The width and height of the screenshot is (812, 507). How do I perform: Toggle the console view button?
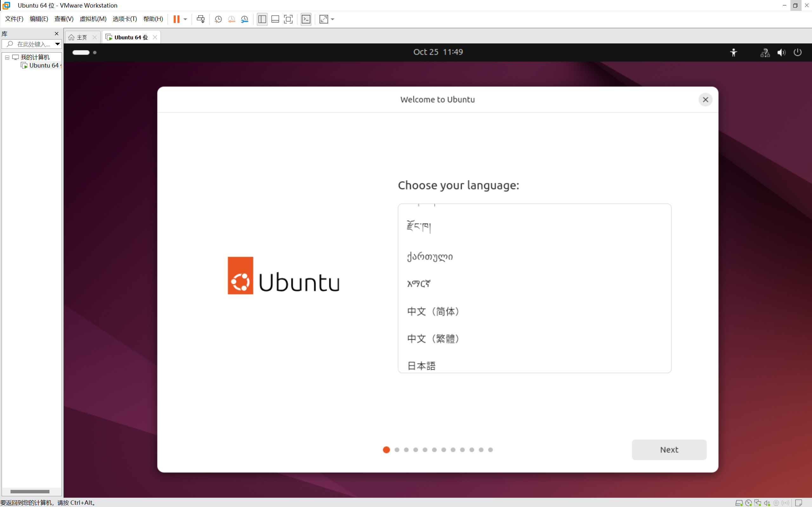pyautogui.click(x=306, y=19)
